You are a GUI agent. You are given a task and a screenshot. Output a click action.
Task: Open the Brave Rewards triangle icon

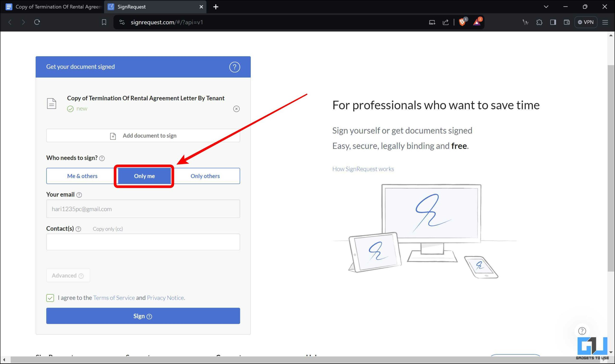(x=477, y=22)
